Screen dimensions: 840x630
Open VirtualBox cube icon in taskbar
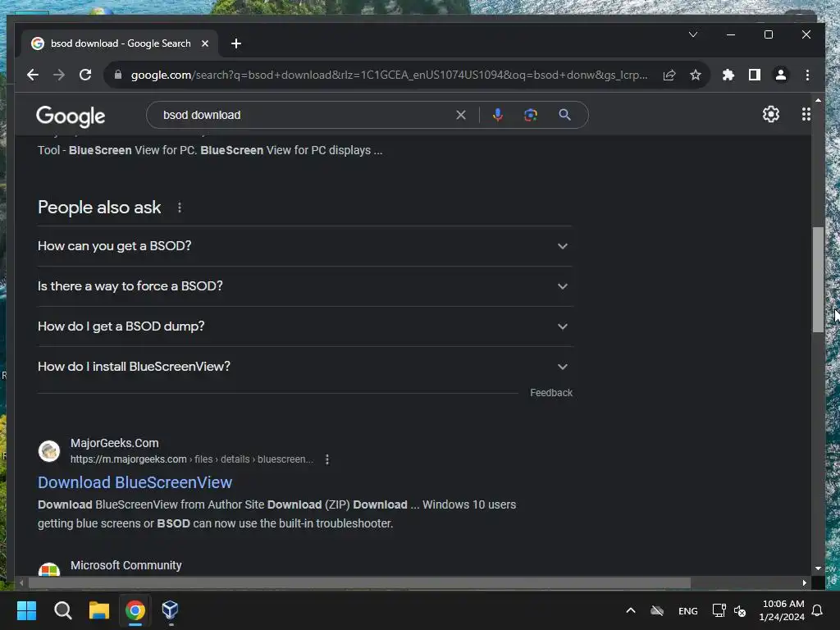click(170, 610)
